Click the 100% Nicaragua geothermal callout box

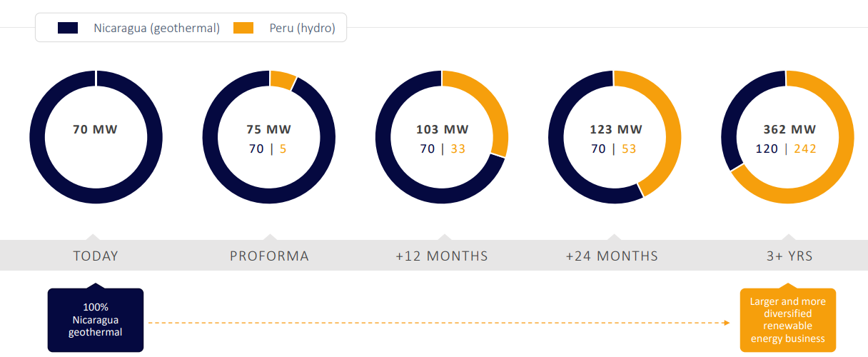96,320
